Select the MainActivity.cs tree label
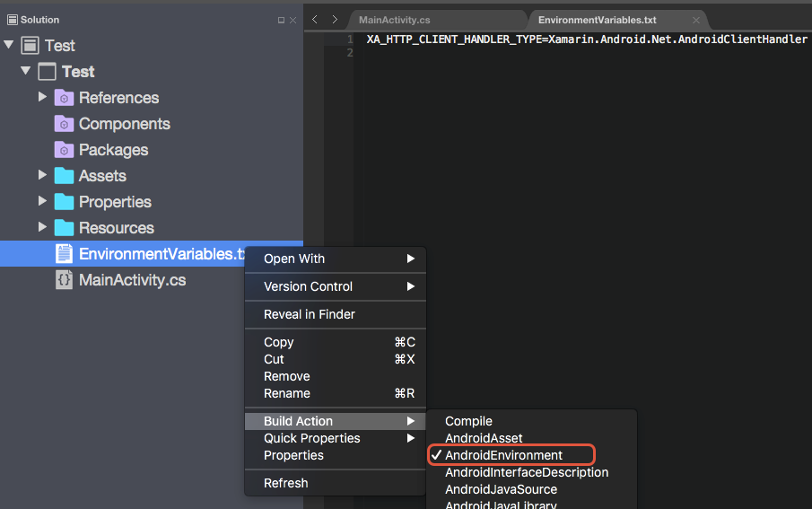The height and width of the screenshot is (509, 812). point(132,280)
